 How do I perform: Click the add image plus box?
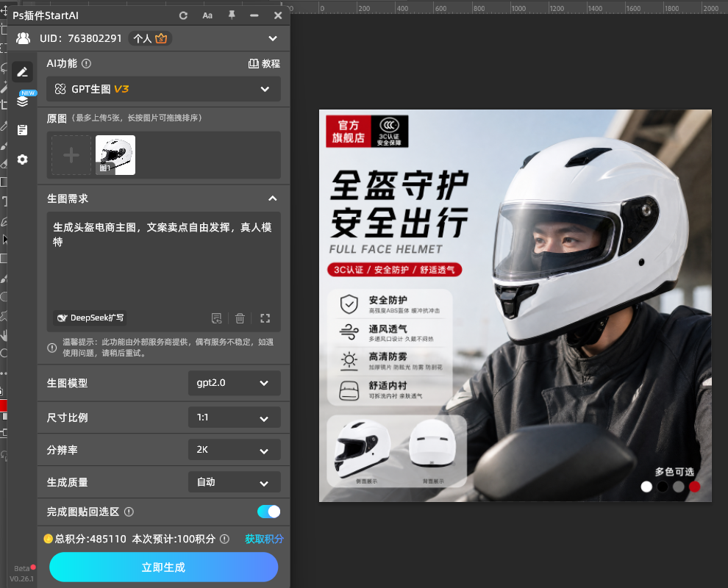coord(71,155)
